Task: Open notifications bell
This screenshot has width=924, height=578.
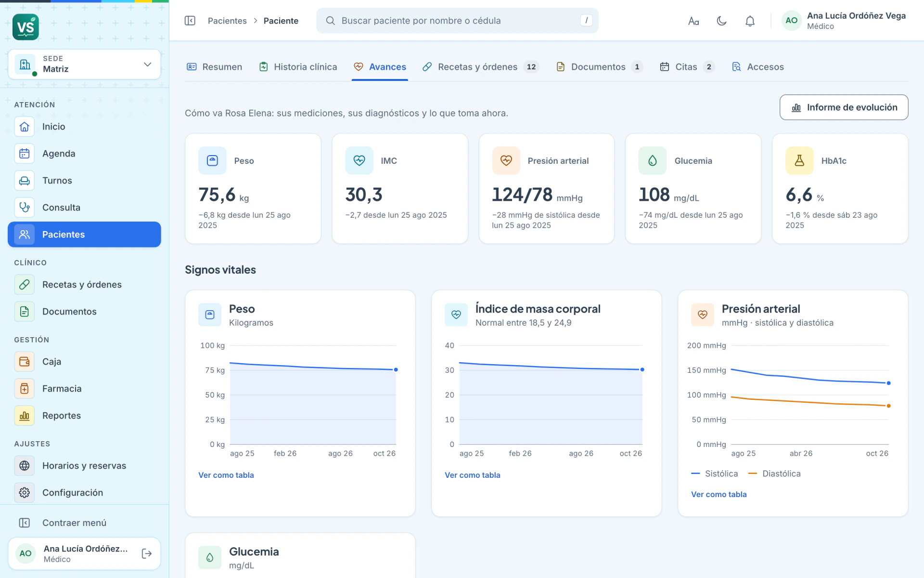Action: pos(750,21)
